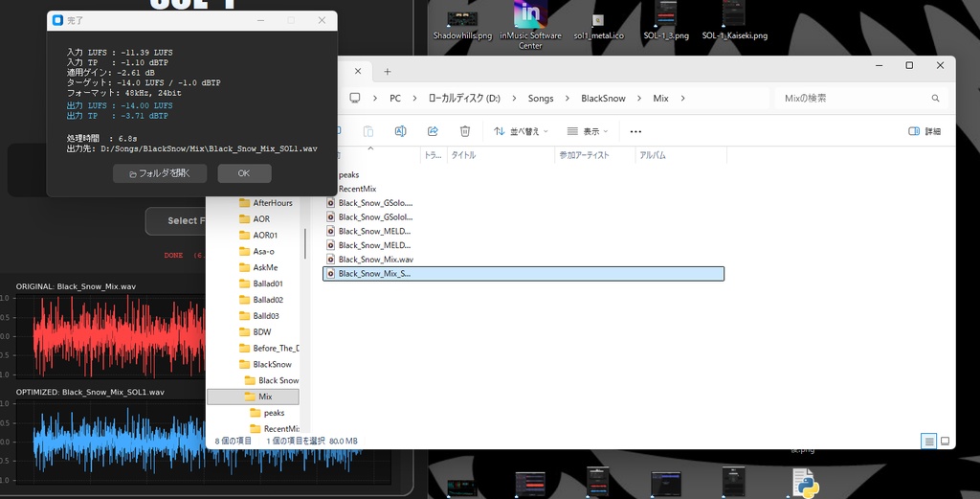Image resolution: width=980 pixels, height=499 pixels.
Task: Click the paste icon in Explorer toolbar
Action: coord(368,131)
